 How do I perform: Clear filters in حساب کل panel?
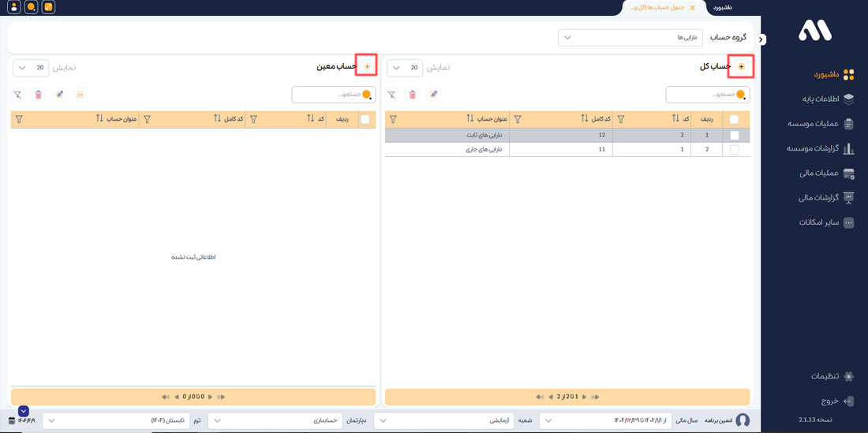pos(391,95)
